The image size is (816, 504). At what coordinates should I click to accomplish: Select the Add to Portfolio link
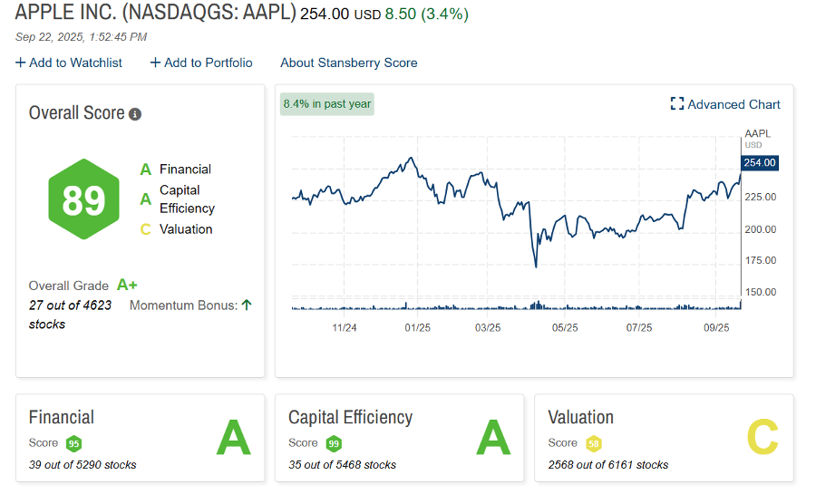(x=208, y=63)
